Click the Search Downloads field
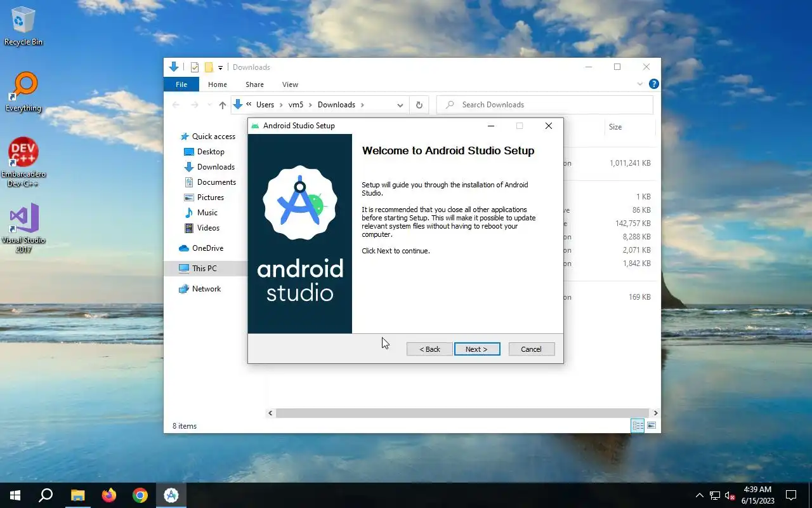Viewport: 812px width, 508px height. [545, 105]
